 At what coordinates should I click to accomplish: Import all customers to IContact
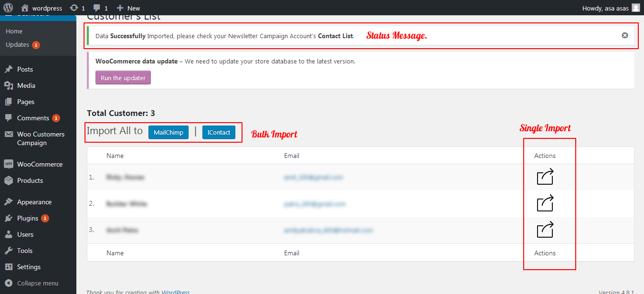click(219, 132)
